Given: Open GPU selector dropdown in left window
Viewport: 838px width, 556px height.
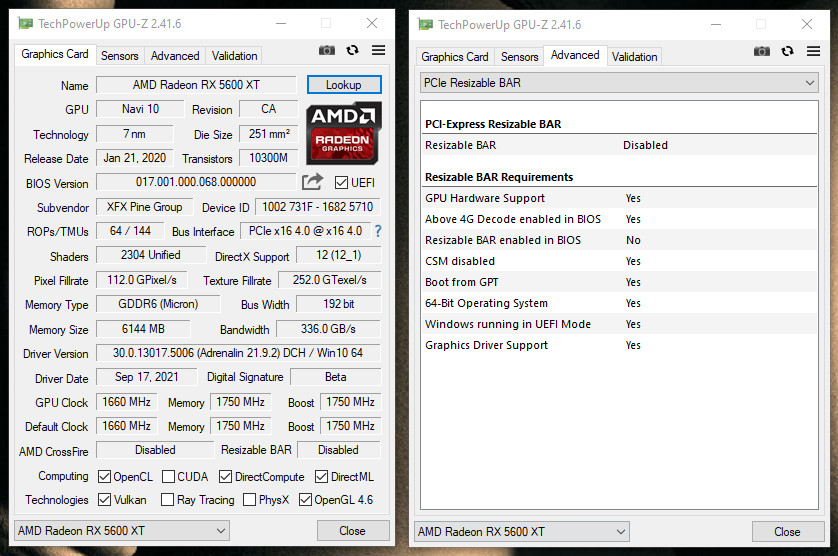Looking at the screenshot, I should pyautogui.click(x=122, y=531).
